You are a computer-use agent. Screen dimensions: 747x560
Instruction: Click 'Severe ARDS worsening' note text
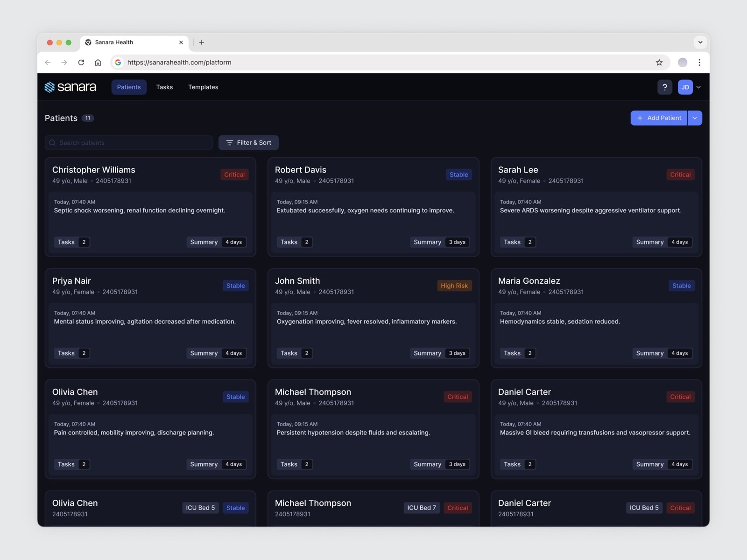coord(591,210)
